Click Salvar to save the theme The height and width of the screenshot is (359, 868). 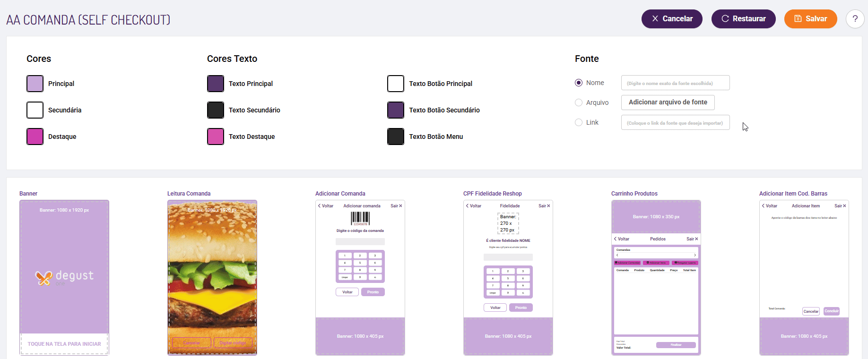810,19
